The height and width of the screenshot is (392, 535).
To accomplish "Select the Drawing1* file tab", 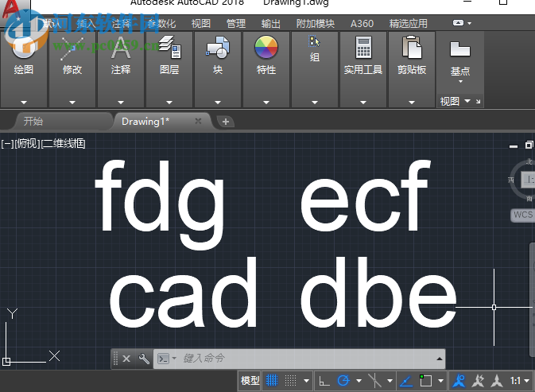I will [x=145, y=122].
